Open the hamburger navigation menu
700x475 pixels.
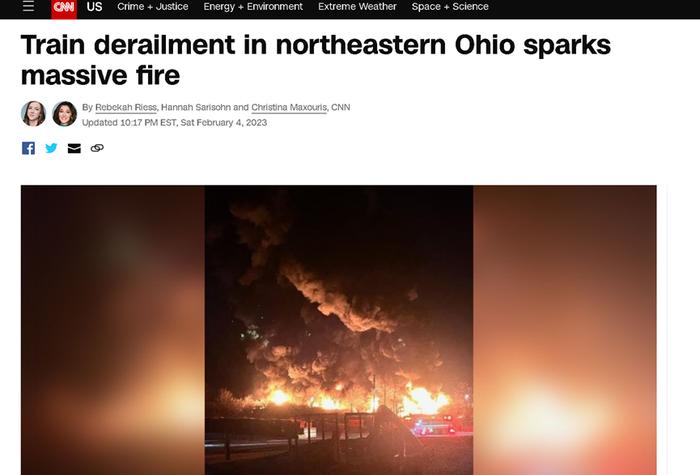(x=28, y=6)
